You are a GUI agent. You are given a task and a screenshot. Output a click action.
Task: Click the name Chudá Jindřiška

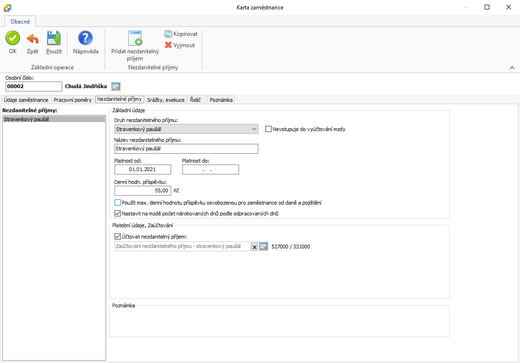(x=86, y=86)
